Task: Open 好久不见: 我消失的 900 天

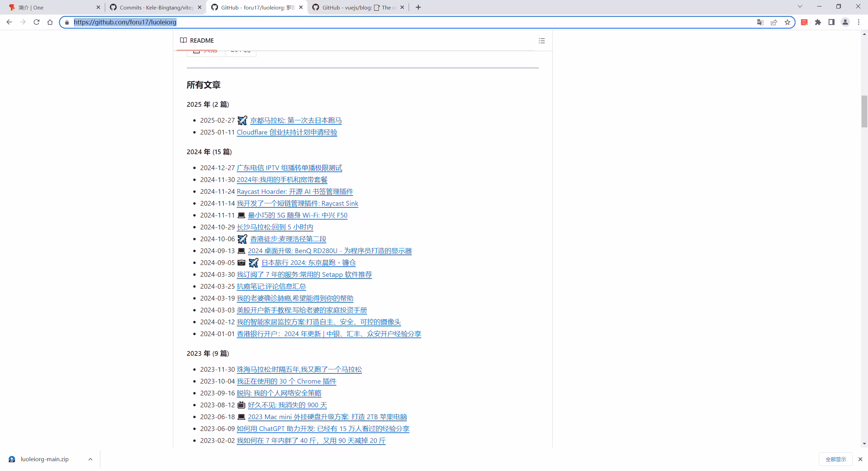Action: 288,405
